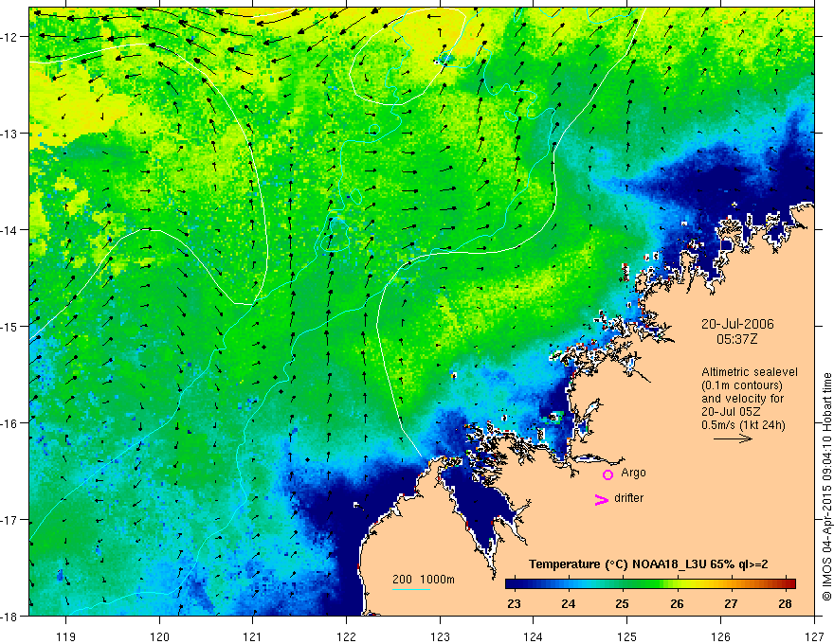Viewport: 834px width, 644px height.
Task: Click the 'drifter' legend label
Action: click(628, 498)
